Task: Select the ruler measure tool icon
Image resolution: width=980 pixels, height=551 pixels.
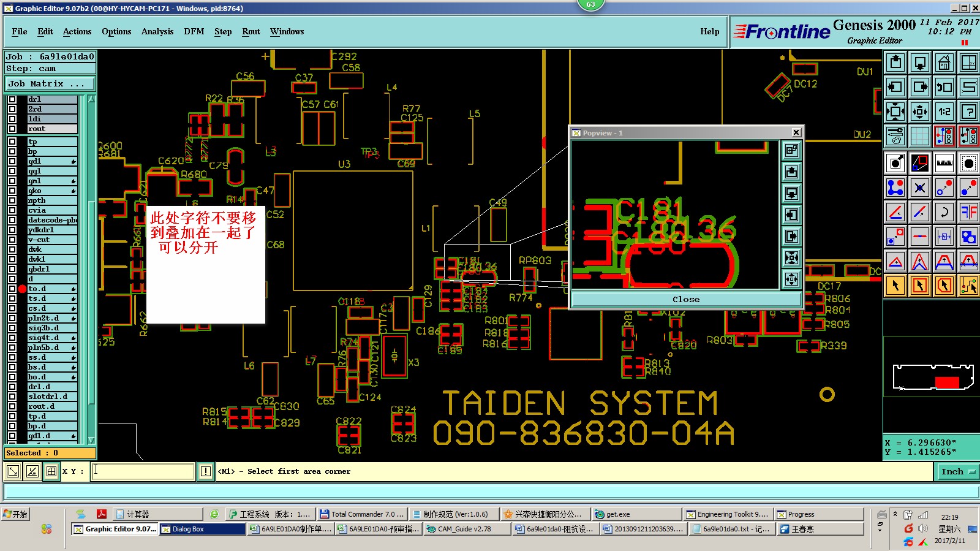Action: 944,163
